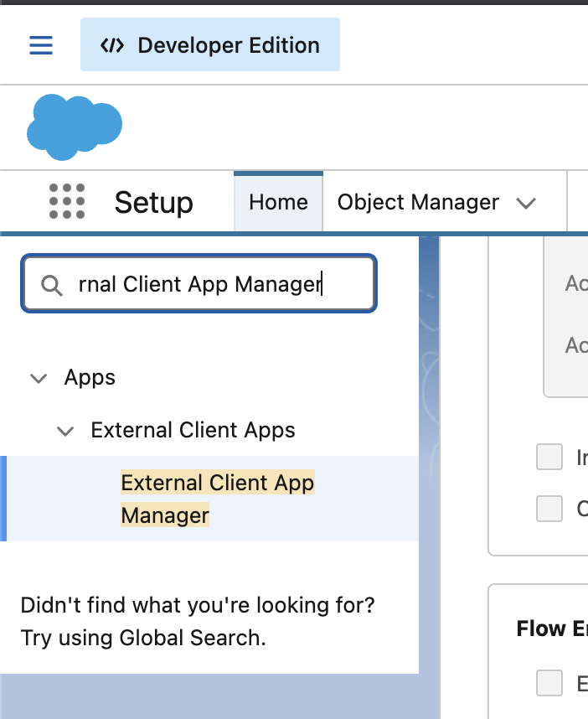Switch to the Home tab
The image size is (588, 719).
click(278, 202)
